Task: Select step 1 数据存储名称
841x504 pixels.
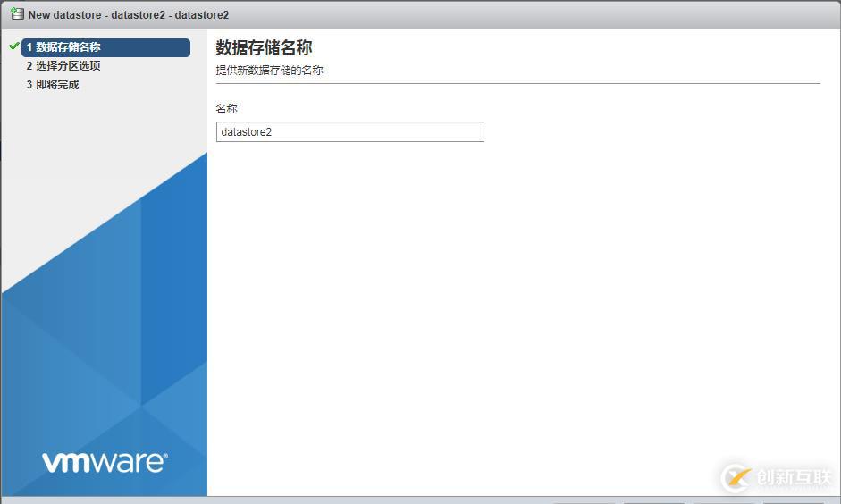Action: pyautogui.click(x=105, y=47)
